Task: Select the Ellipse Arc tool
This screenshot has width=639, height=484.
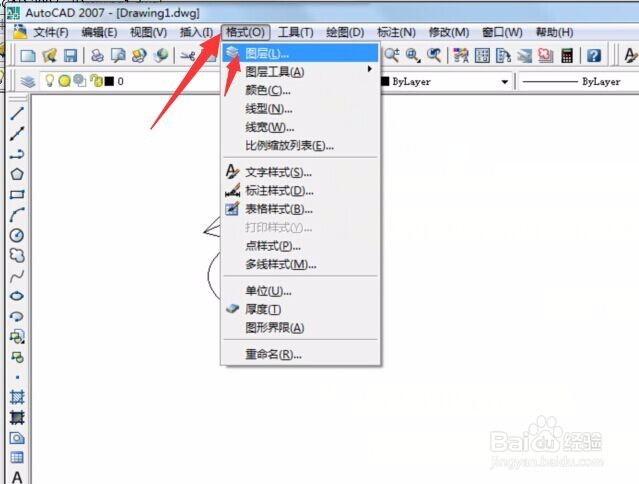Action: (x=17, y=316)
